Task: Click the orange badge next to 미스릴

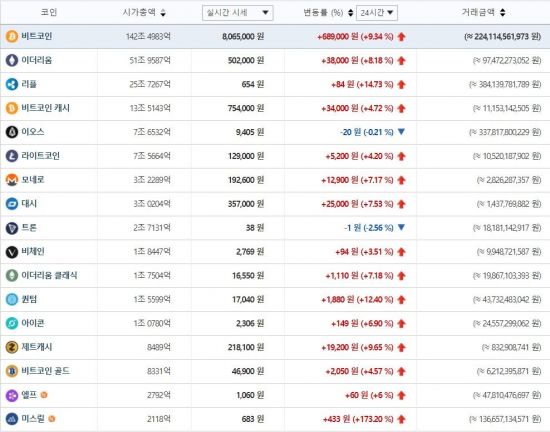Action: (x=52, y=419)
